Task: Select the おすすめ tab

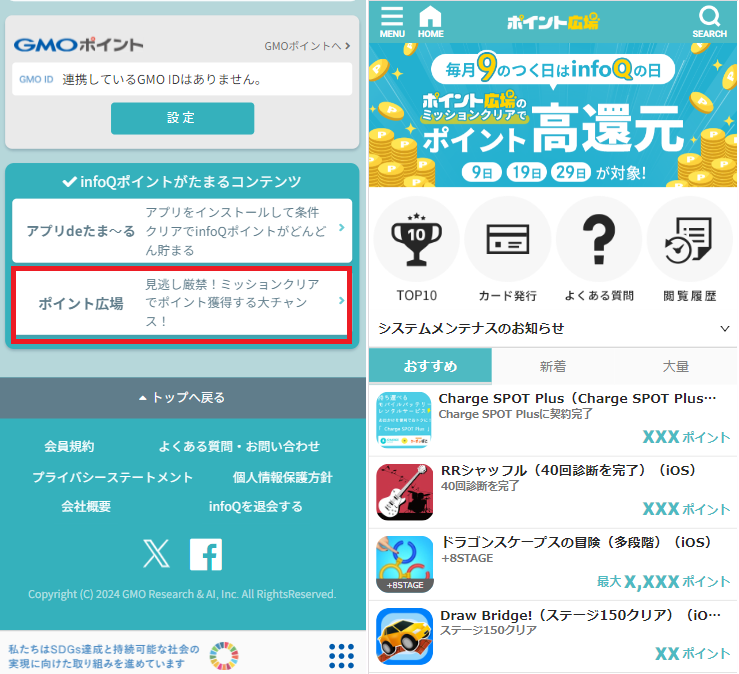Action: pyautogui.click(x=430, y=366)
